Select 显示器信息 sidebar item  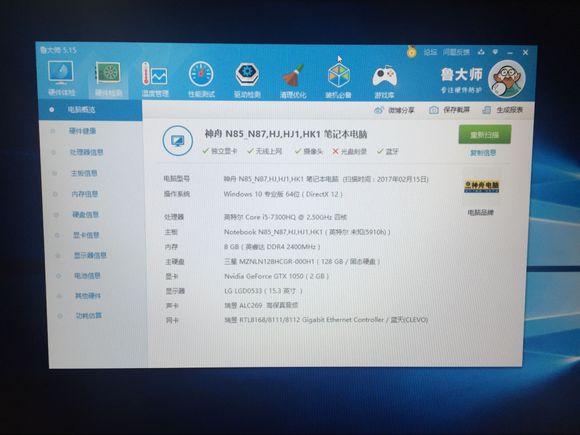90,255
